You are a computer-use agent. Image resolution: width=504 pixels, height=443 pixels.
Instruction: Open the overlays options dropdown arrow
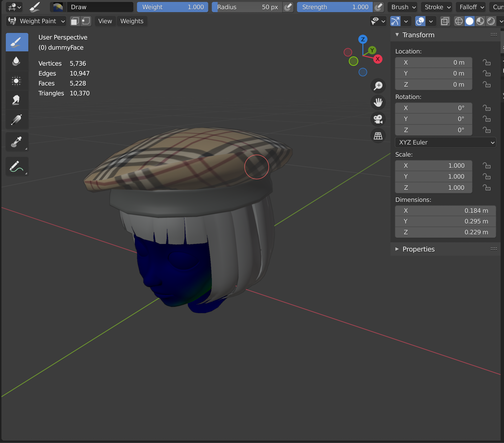(431, 21)
